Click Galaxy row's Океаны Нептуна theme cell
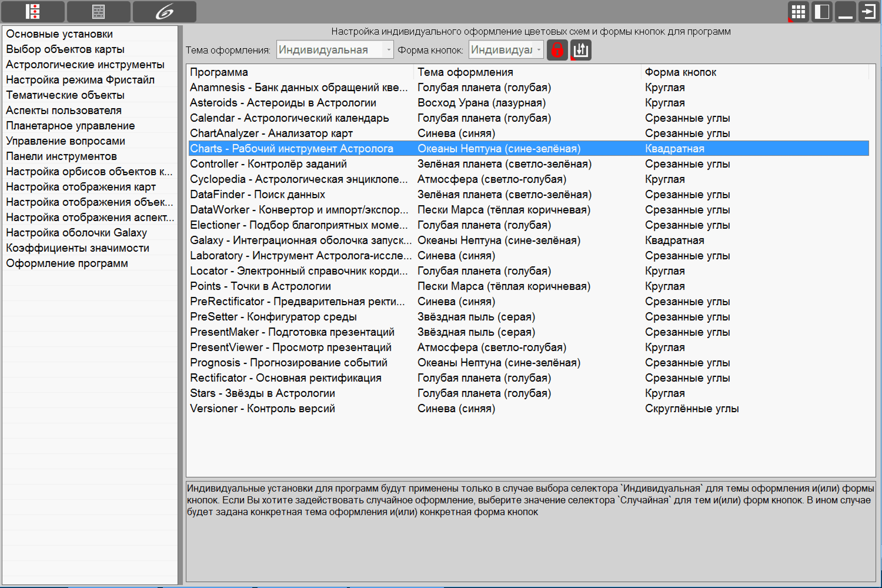 point(499,240)
